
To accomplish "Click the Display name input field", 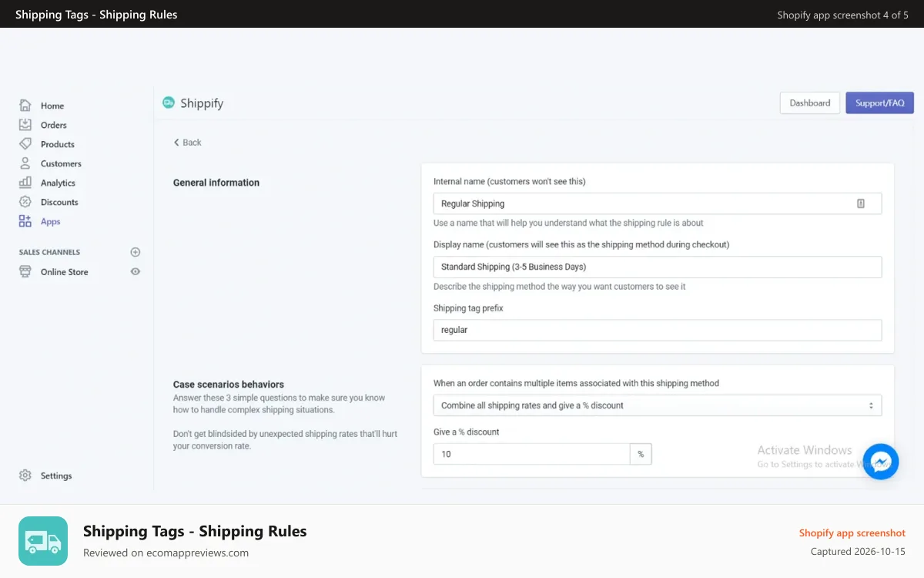I will click(658, 267).
